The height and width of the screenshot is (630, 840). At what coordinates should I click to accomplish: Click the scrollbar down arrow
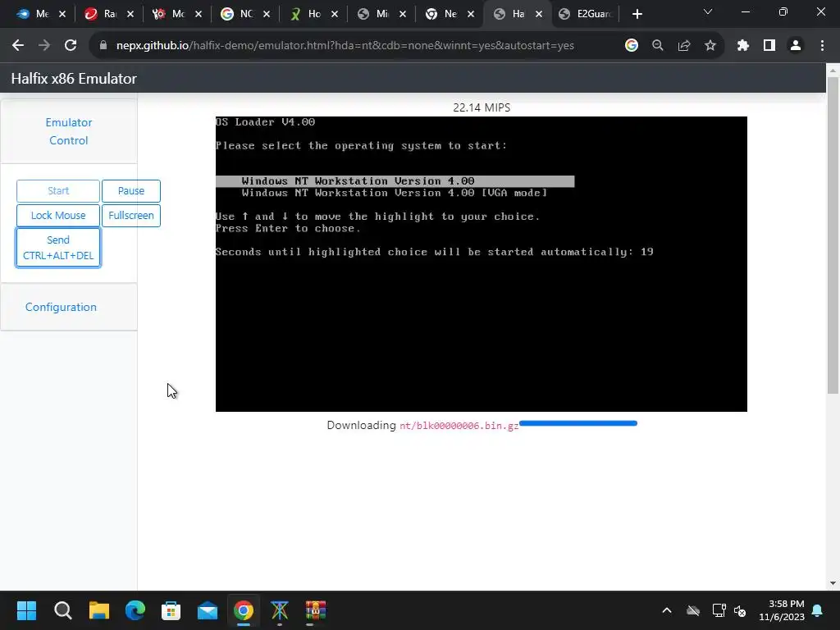coord(833,583)
